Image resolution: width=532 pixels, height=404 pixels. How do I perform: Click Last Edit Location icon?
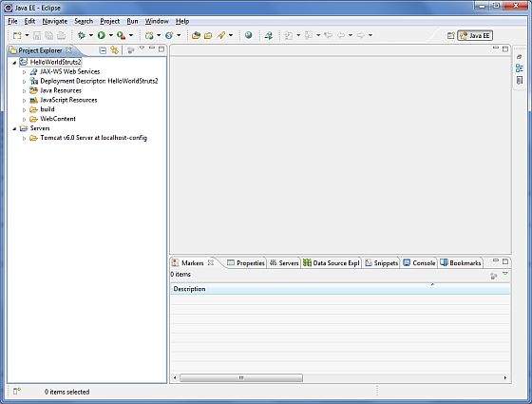(x=328, y=35)
